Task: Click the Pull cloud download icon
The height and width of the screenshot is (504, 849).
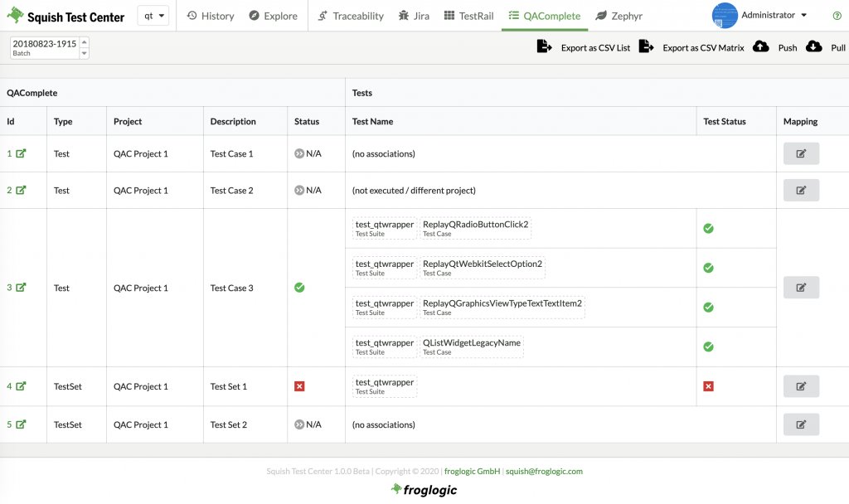Action: click(814, 47)
